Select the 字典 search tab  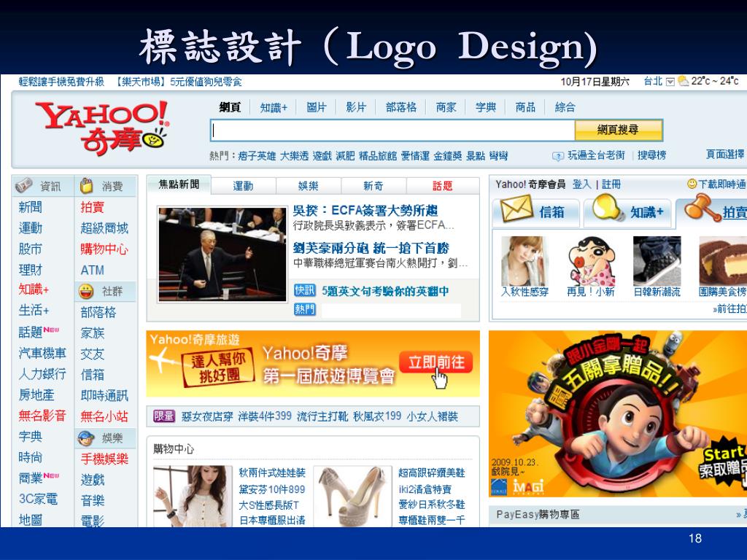pos(485,107)
